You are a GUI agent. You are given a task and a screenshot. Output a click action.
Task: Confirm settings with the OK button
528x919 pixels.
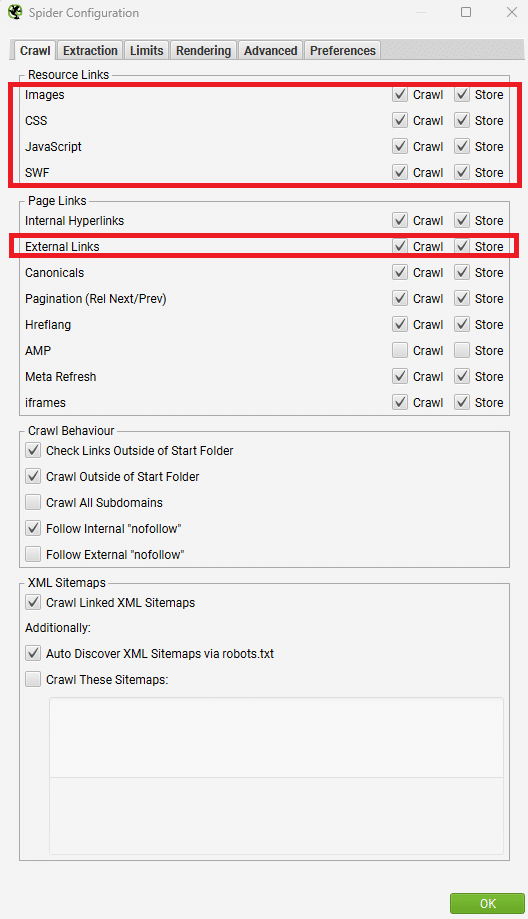point(488,904)
